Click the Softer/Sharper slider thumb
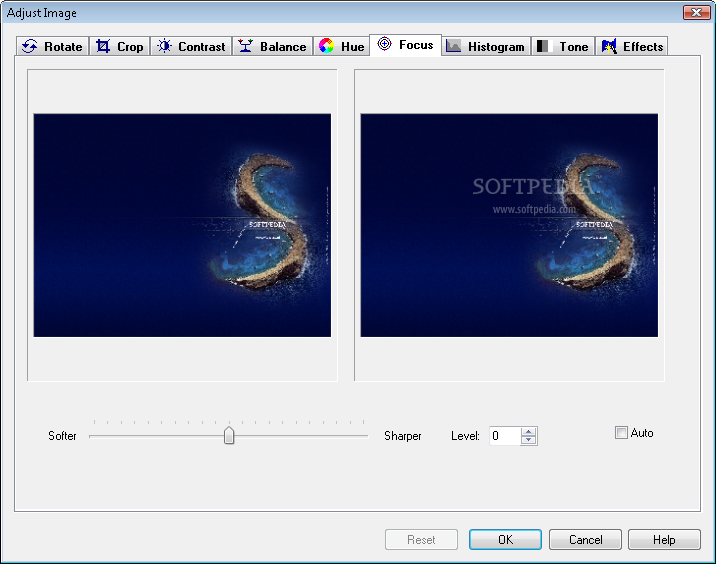 [229, 435]
